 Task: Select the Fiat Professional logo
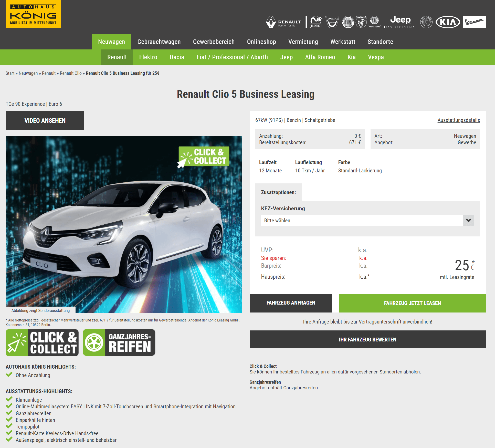click(374, 22)
